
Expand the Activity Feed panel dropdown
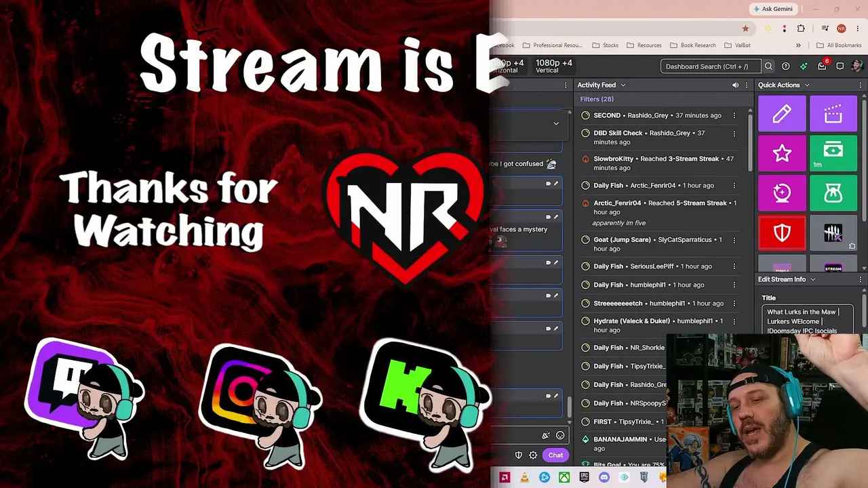point(623,85)
